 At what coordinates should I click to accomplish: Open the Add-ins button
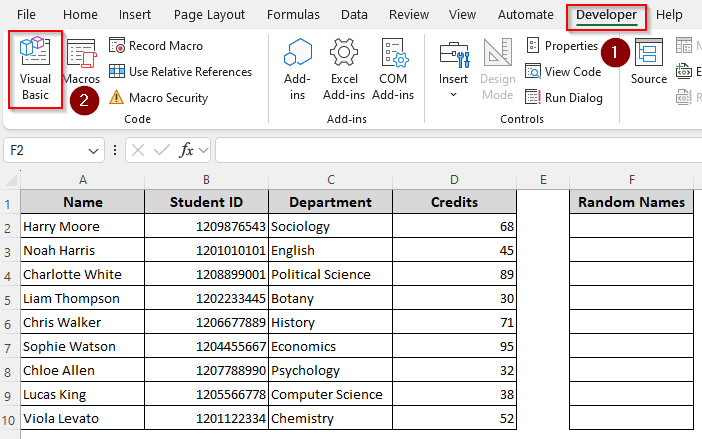pos(297,69)
